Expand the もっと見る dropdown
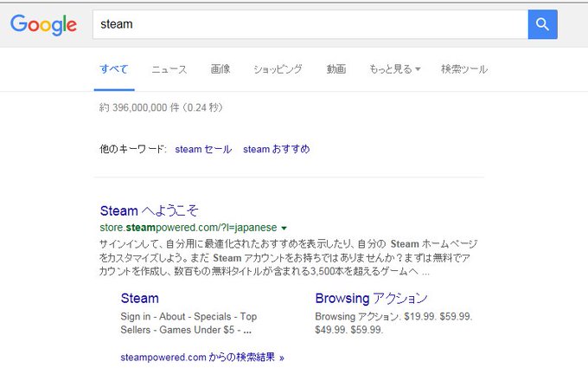The height and width of the screenshot is (368, 588). [394, 69]
